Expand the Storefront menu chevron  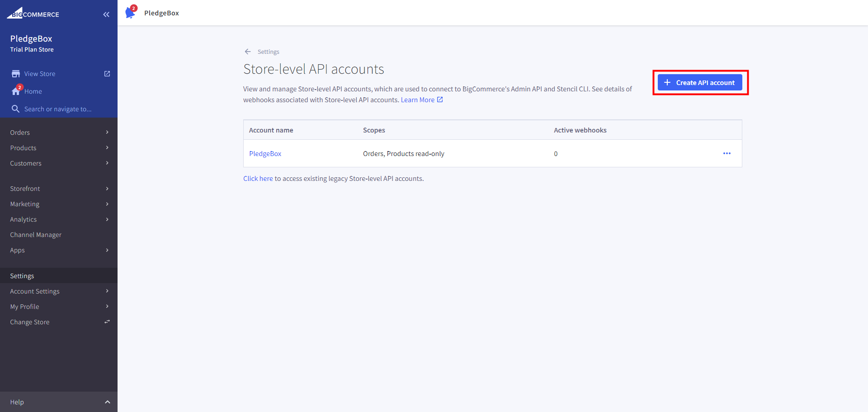pyautogui.click(x=107, y=189)
